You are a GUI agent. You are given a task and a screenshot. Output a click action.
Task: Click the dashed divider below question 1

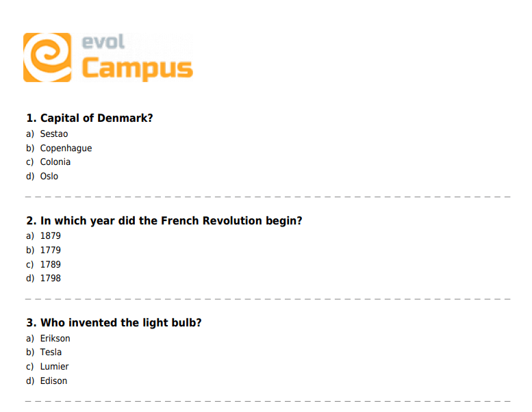click(268, 196)
